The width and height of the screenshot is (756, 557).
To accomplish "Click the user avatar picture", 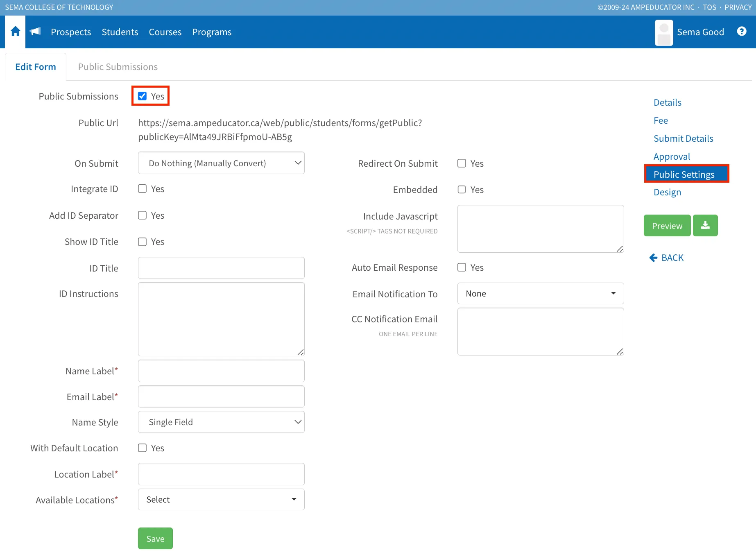I will [664, 32].
